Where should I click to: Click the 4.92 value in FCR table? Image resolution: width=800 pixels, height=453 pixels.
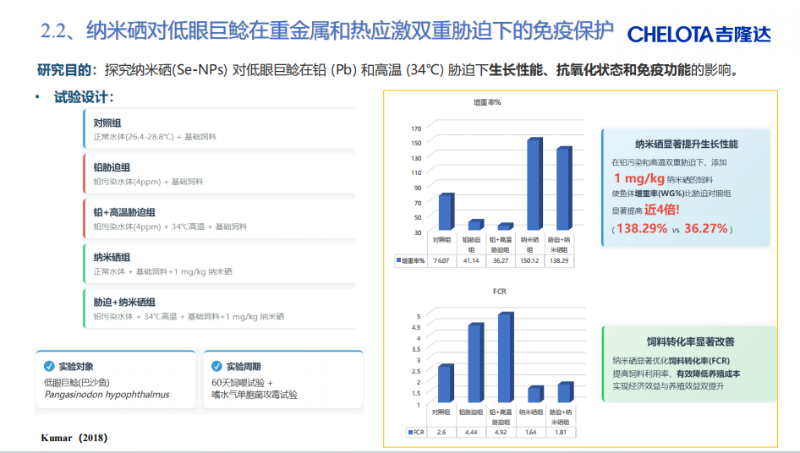point(503,432)
